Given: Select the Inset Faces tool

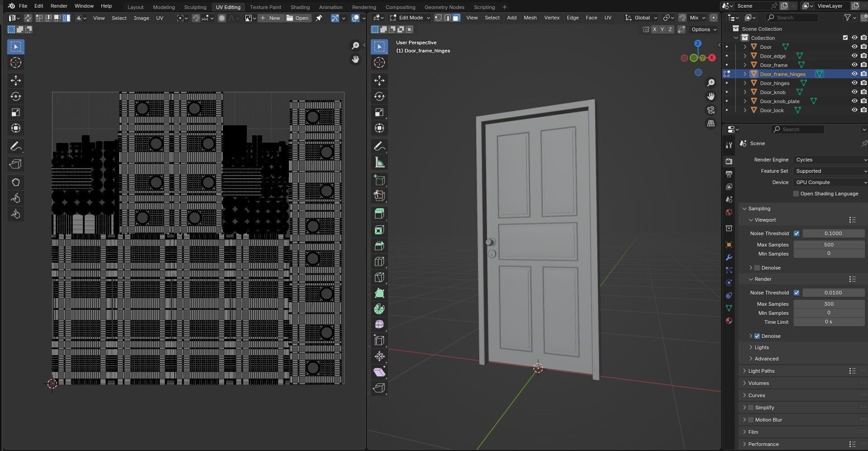Looking at the screenshot, I should coord(379,230).
